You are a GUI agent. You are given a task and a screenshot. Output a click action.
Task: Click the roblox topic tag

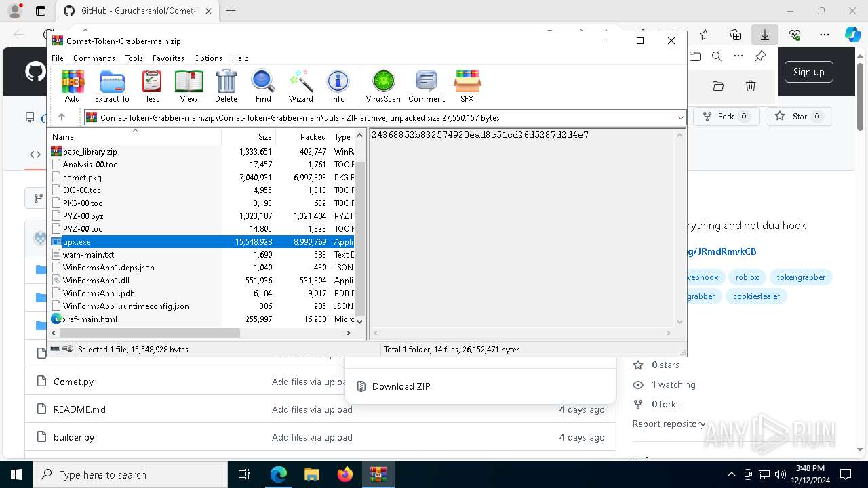[x=747, y=277]
